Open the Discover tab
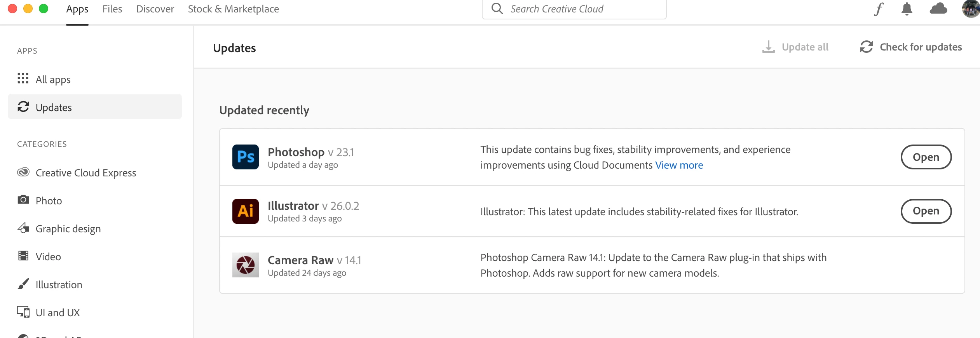The image size is (980, 338). coord(155,9)
